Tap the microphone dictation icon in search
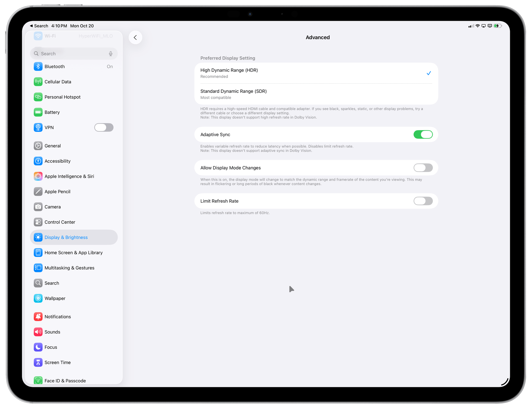Image resolution: width=532 pixels, height=408 pixels. click(x=111, y=54)
